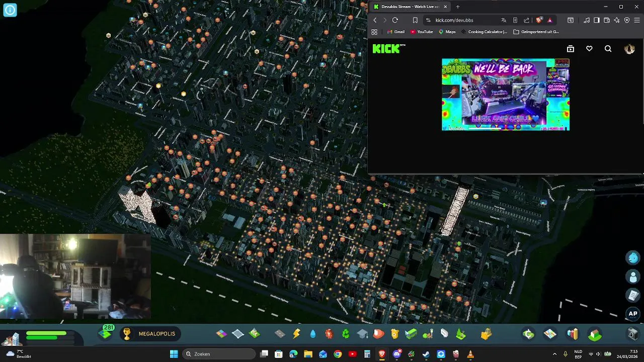Open the colored bar chart statistics panel
Viewport: 644px width, 362px height.
tap(573, 334)
